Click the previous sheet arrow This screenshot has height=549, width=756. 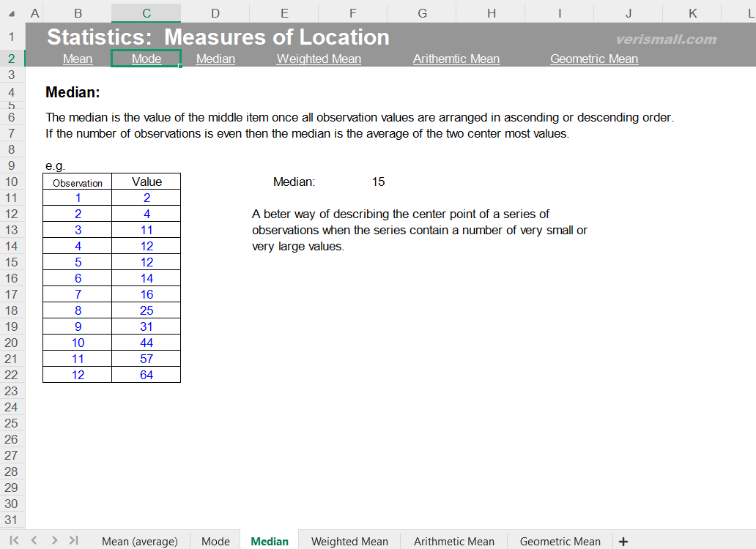pos(34,540)
